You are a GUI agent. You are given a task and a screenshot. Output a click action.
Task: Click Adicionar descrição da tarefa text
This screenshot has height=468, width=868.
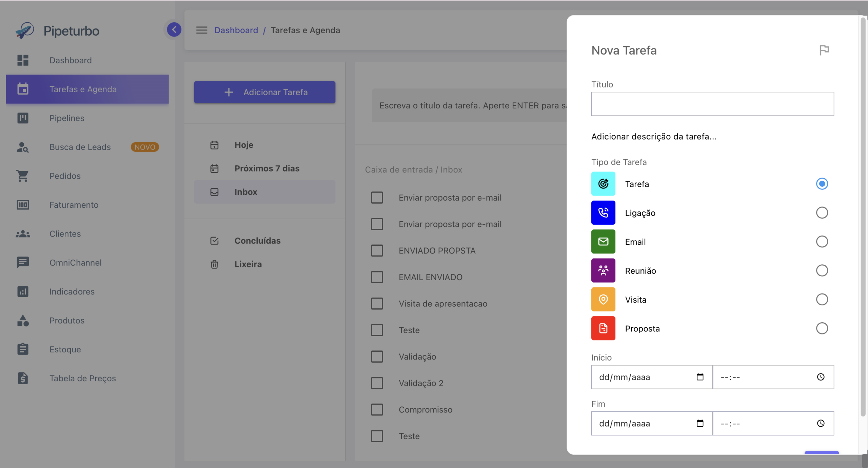(x=654, y=136)
